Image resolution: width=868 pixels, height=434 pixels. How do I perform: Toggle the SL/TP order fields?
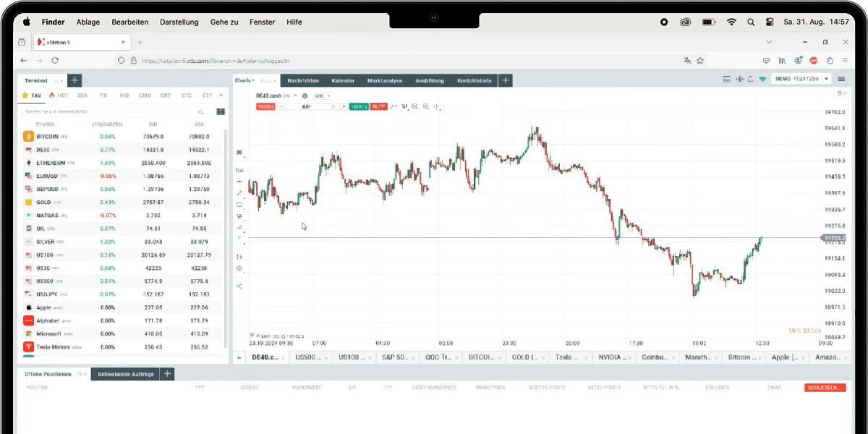coord(378,106)
